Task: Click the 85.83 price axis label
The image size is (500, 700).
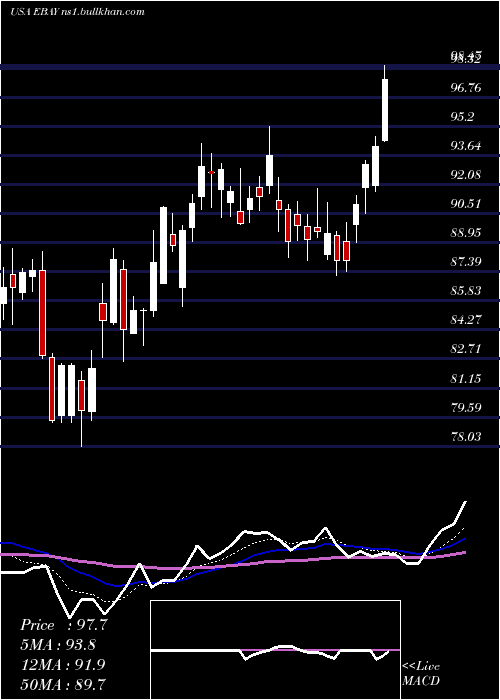Action: tap(466, 291)
